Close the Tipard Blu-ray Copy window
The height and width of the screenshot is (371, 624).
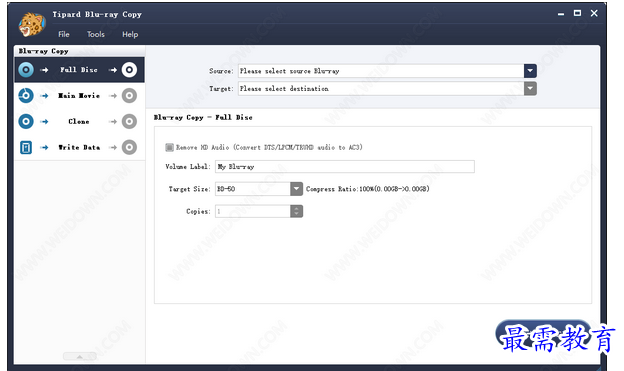(594, 13)
